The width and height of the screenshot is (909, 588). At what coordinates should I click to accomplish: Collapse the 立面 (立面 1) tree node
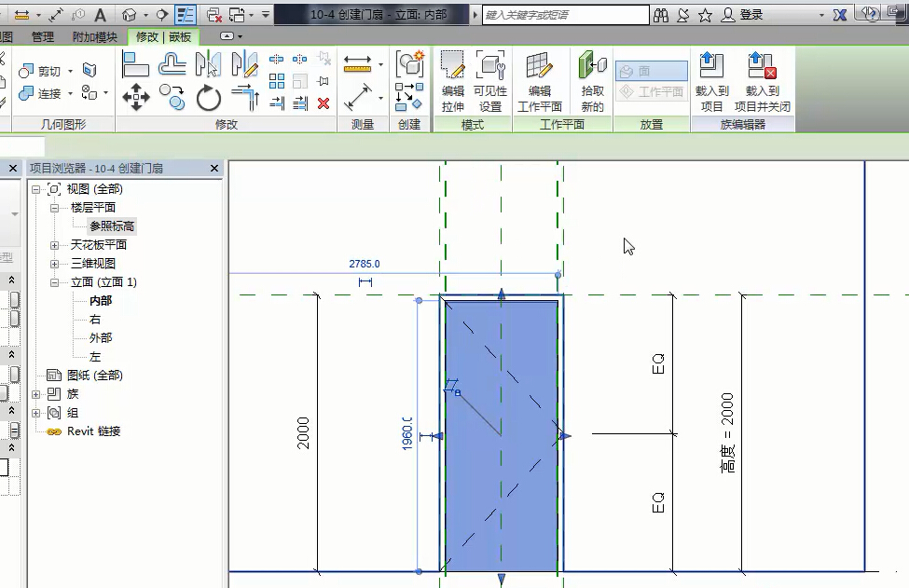pyautogui.click(x=54, y=282)
